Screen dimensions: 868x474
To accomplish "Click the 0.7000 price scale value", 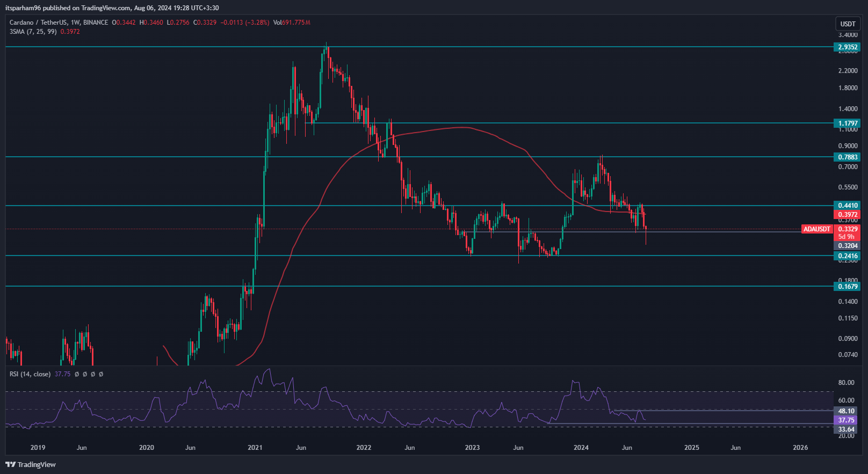I will [x=848, y=167].
